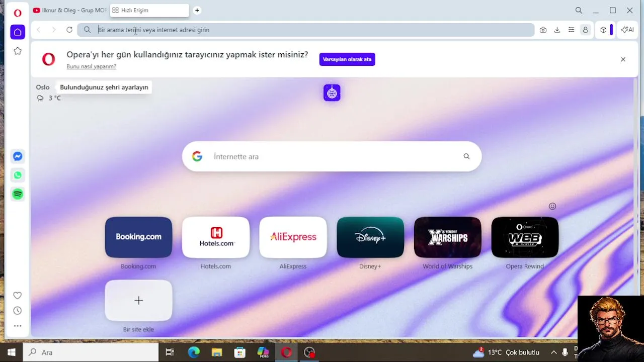The height and width of the screenshot is (362, 644).
Task: Take a snapshot with camera icon
Action: click(x=543, y=30)
